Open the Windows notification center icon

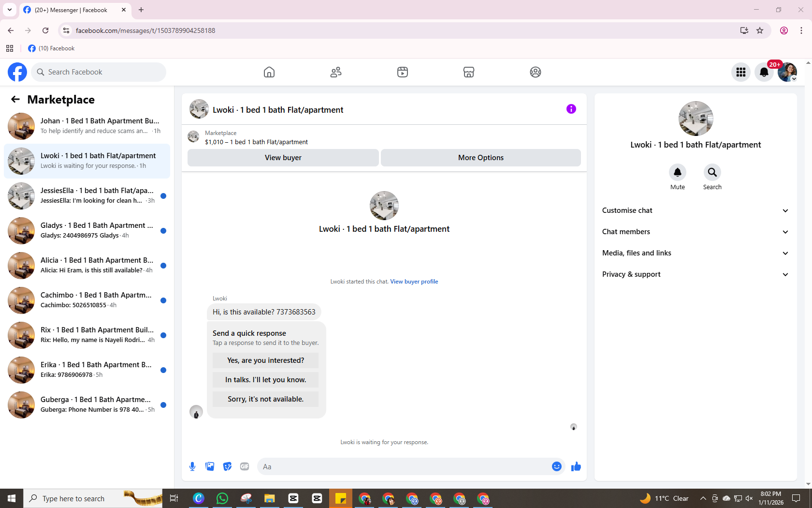tap(796, 498)
